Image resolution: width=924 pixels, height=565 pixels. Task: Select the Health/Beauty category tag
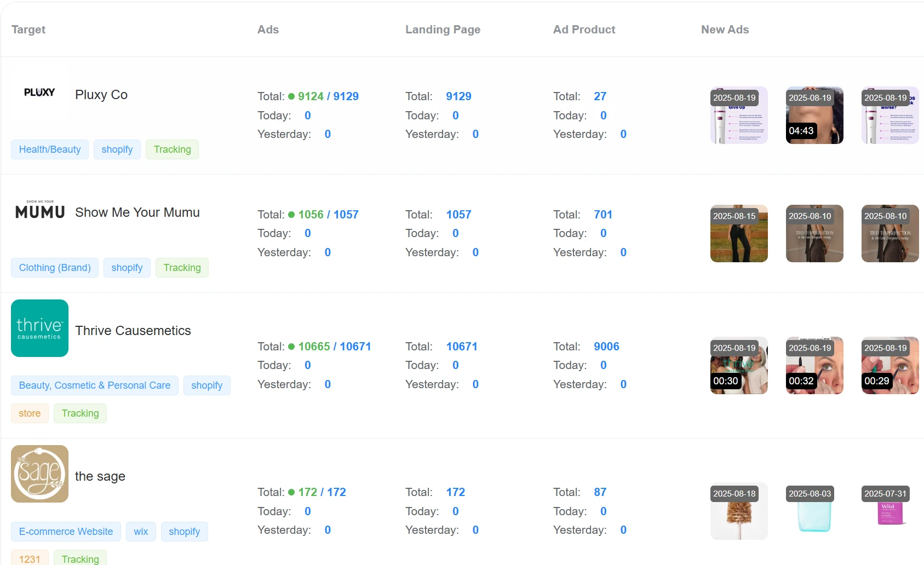coord(49,149)
